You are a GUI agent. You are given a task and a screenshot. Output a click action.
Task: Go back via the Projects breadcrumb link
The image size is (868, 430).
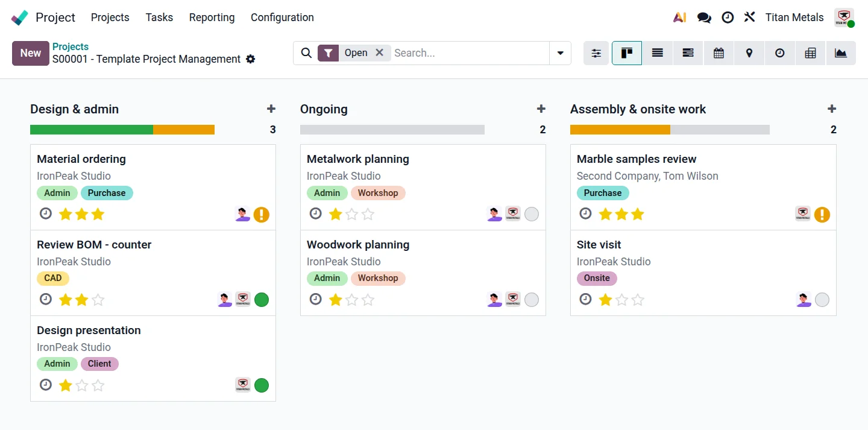(x=71, y=46)
